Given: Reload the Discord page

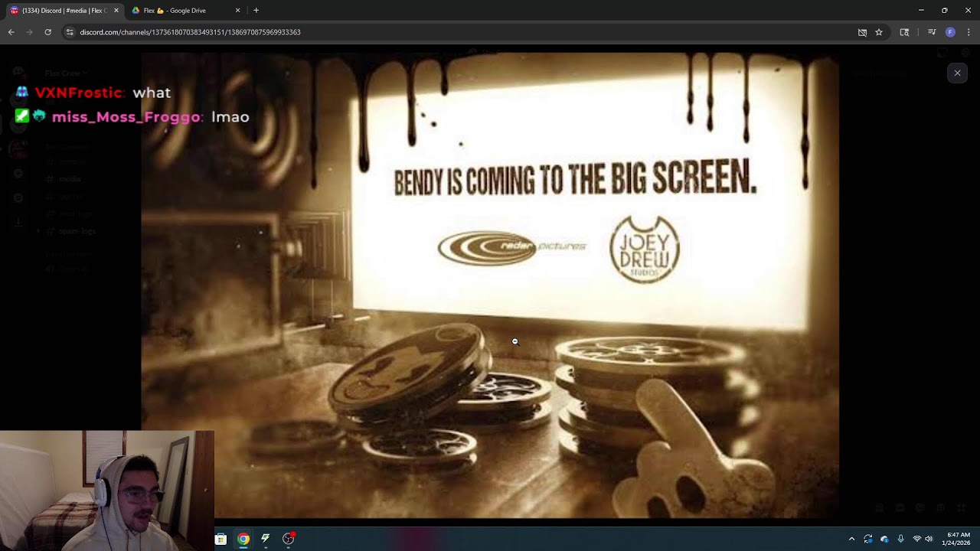Looking at the screenshot, I should (x=47, y=32).
